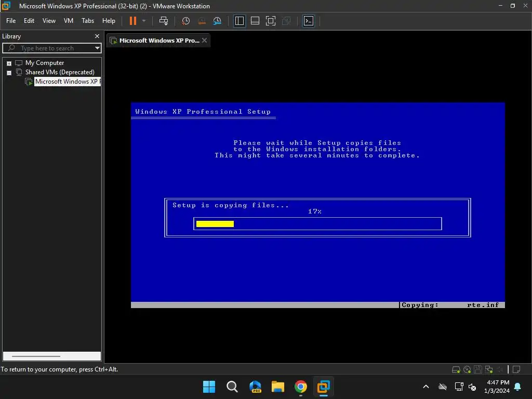Click the VMware Workstation title bar logo
The image size is (532, 399).
tap(6, 6)
